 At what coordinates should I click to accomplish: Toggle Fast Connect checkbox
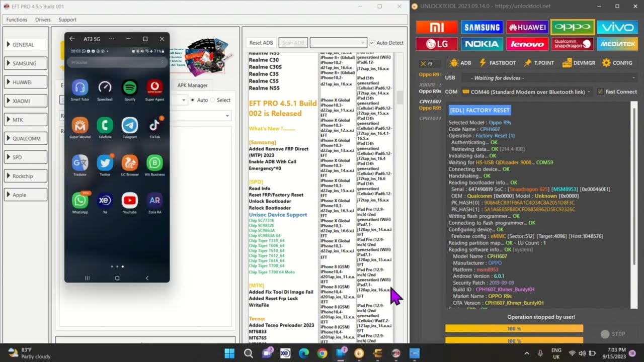click(x=600, y=92)
